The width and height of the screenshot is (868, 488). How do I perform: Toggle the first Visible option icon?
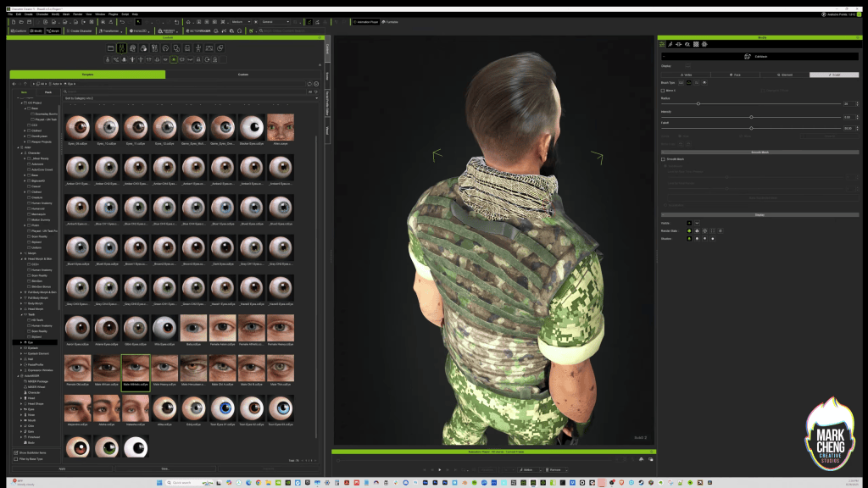[x=689, y=223]
